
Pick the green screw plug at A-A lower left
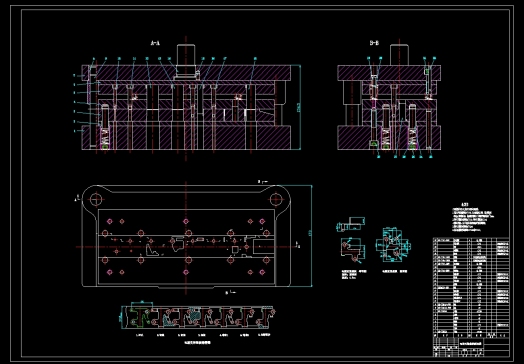coord(105,146)
